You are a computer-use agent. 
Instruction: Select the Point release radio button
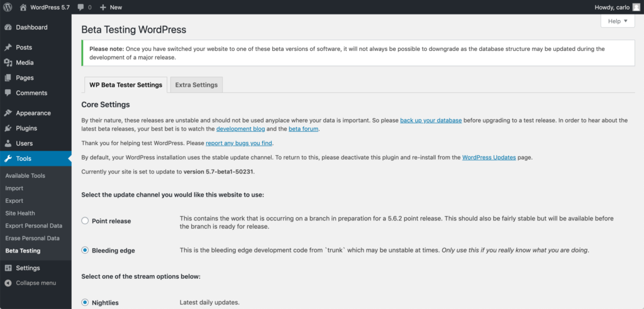(x=85, y=221)
